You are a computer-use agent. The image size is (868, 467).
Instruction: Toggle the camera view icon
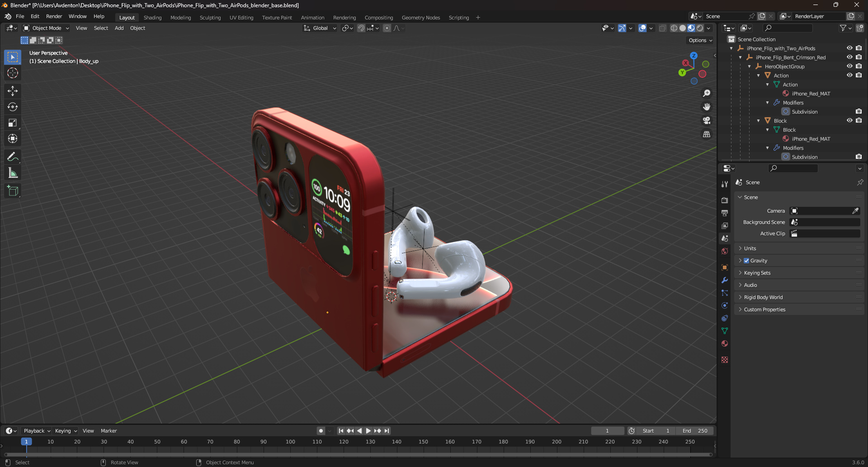[x=707, y=120]
